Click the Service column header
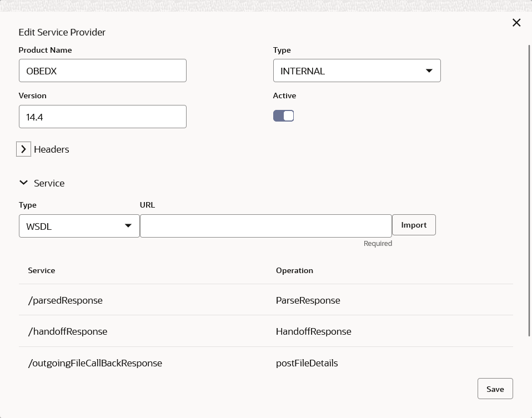Screen dimensions: 532x418 pyautogui.click(x=42, y=270)
